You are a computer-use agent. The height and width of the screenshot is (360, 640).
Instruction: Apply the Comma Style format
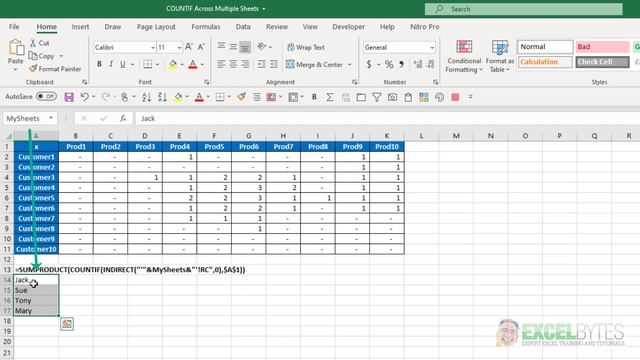point(401,64)
